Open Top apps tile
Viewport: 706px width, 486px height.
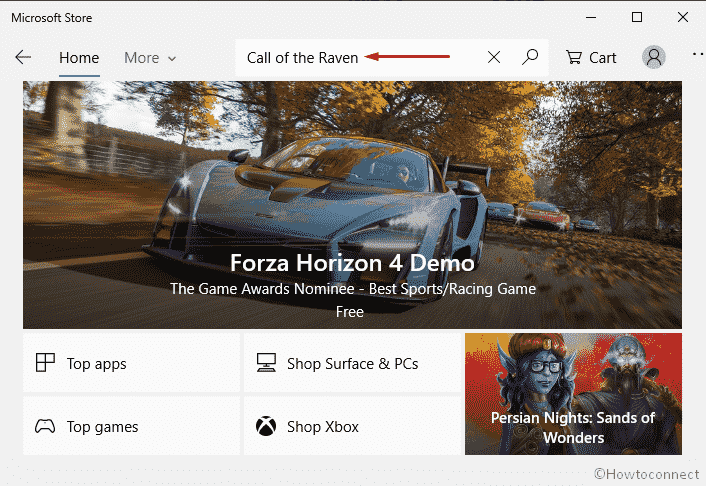pos(131,363)
